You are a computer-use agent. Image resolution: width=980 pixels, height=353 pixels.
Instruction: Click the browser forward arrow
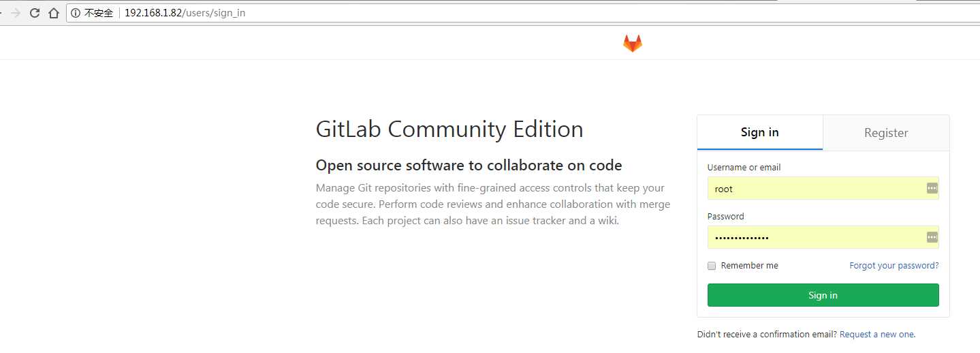[16, 13]
